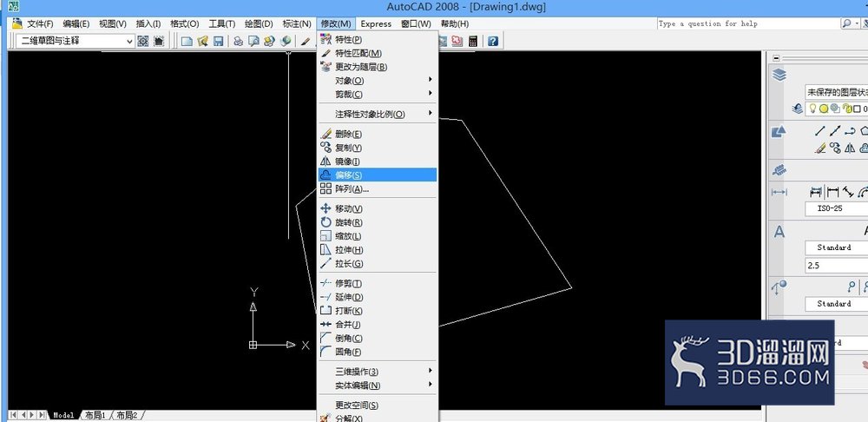Click the workspace settings gear icon

pyautogui.click(x=143, y=41)
